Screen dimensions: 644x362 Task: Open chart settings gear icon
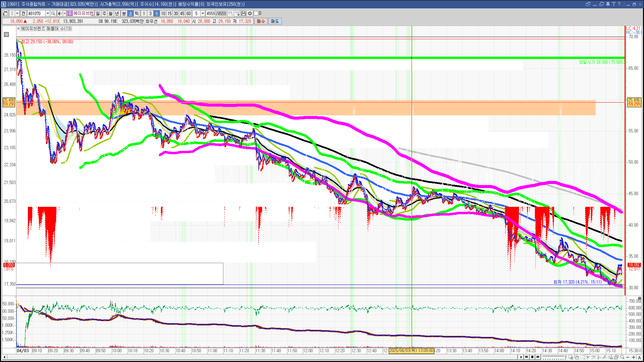(250, 13)
